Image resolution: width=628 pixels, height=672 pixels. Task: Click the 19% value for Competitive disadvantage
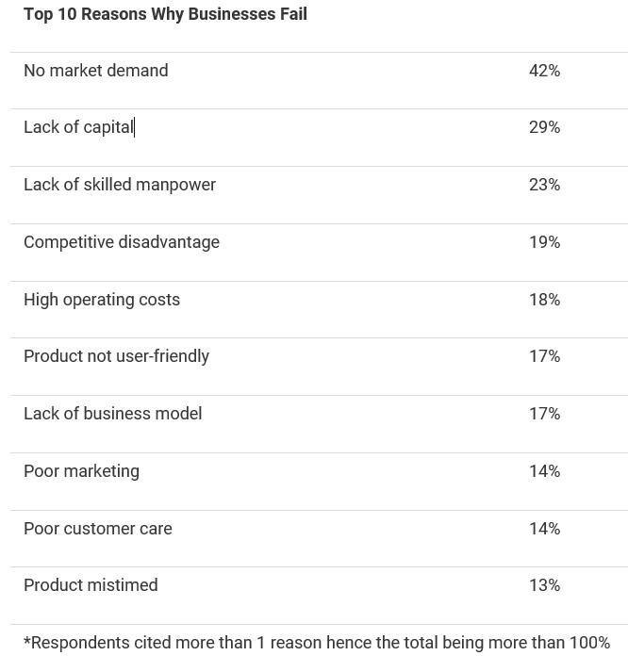point(544,242)
